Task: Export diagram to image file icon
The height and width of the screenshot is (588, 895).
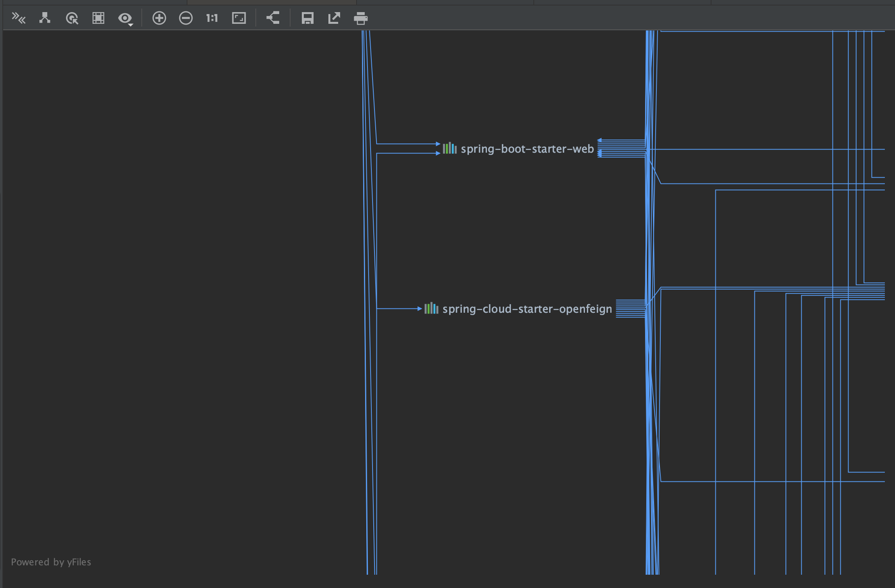Action: pyautogui.click(x=334, y=18)
